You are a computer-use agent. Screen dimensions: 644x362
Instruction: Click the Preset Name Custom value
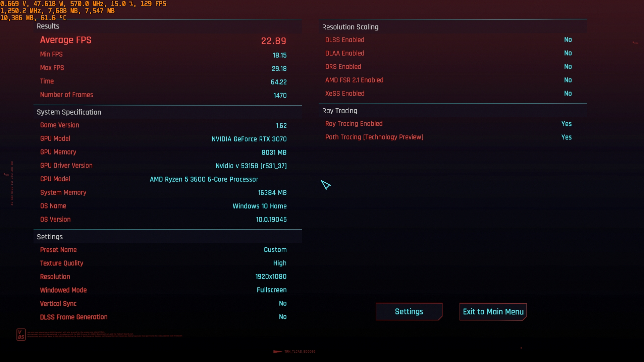coord(275,250)
